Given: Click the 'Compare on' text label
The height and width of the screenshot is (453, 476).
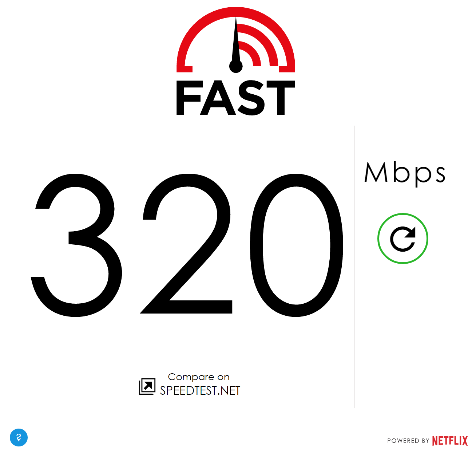Looking at the screenshot, I should tap(199, 377).
